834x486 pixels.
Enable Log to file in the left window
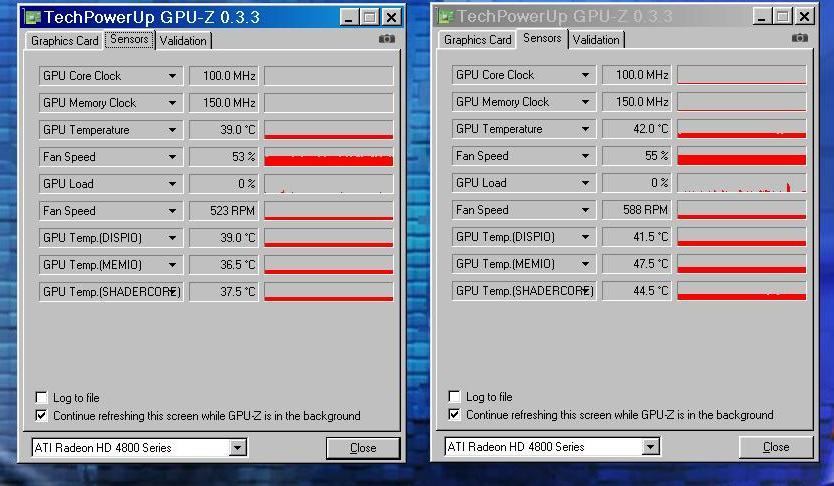tap(41, 397)
